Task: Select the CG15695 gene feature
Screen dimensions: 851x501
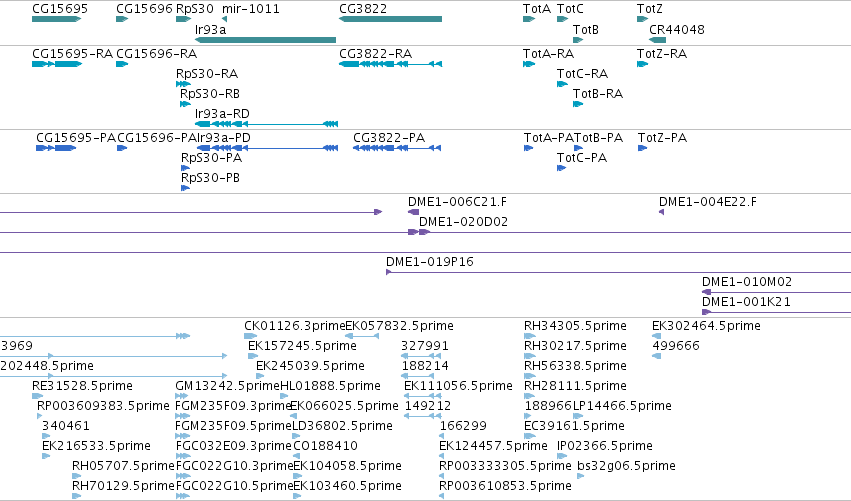Action: (x=56, y=19)
